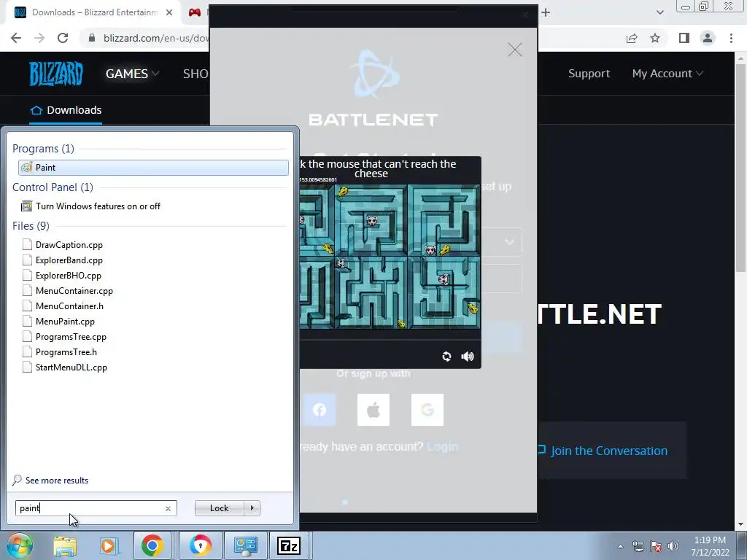Viewport: 747px width, 560px height.
Task: Open the ExplorerBand.cpp file result
Action: pos(69,260)
